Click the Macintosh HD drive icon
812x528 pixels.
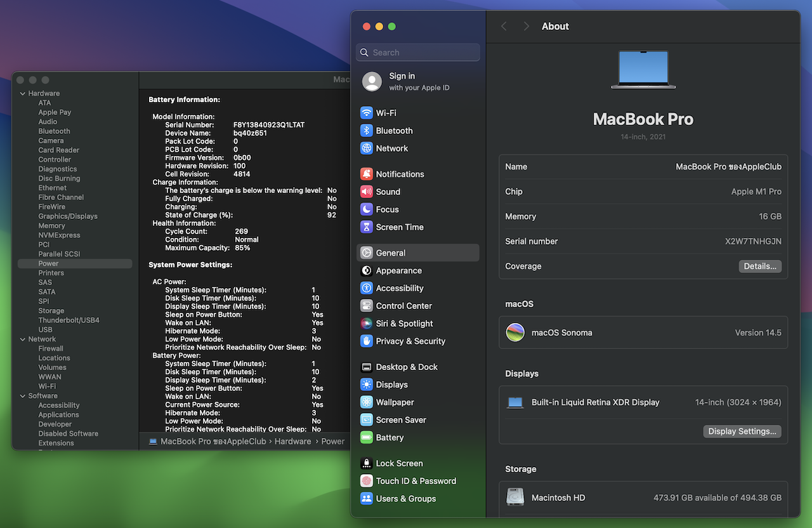click(515, 497)
